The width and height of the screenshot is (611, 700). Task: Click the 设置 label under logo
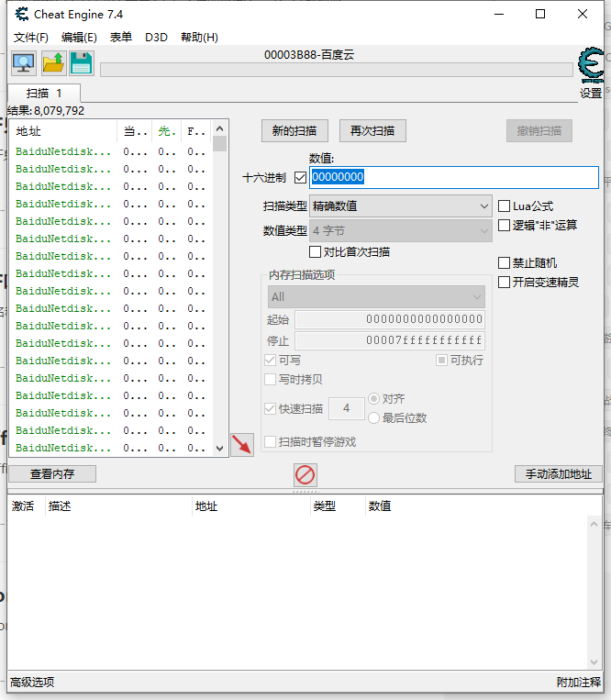pos(591,94)
